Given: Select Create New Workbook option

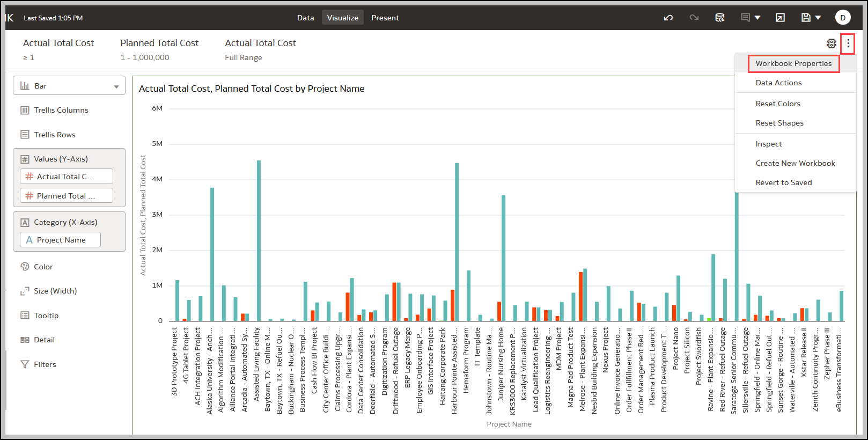Looking at the screenshot, I should 796,163.
